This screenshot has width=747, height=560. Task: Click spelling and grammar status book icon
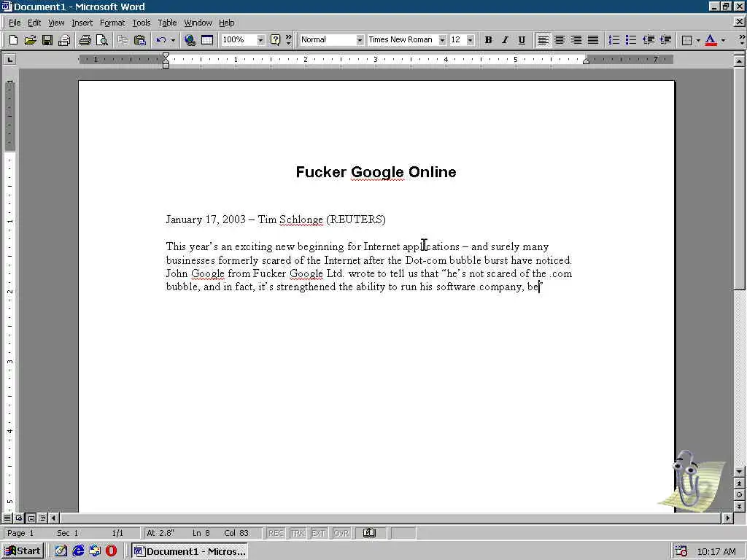[x=369, y=533]
